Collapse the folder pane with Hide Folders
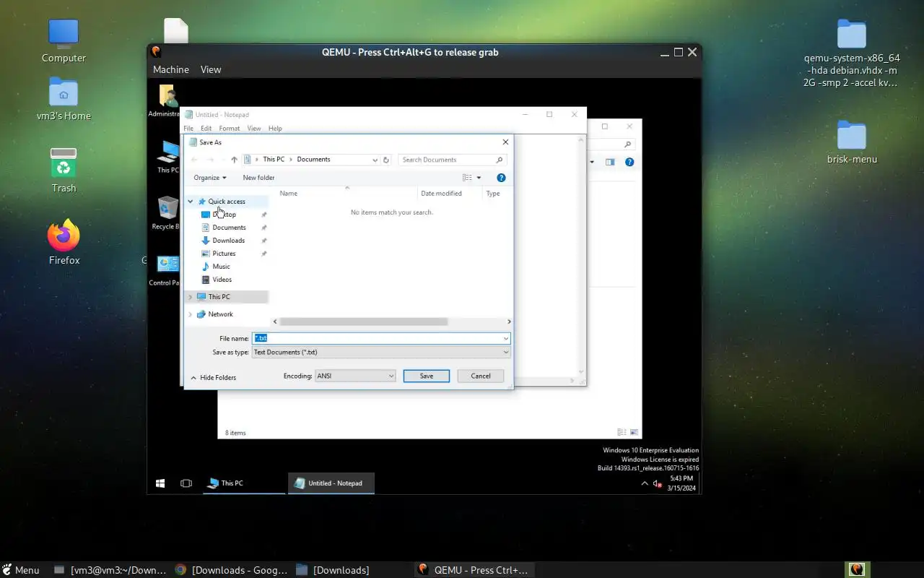Screen dimensions: 924x578 pos(214,378)
